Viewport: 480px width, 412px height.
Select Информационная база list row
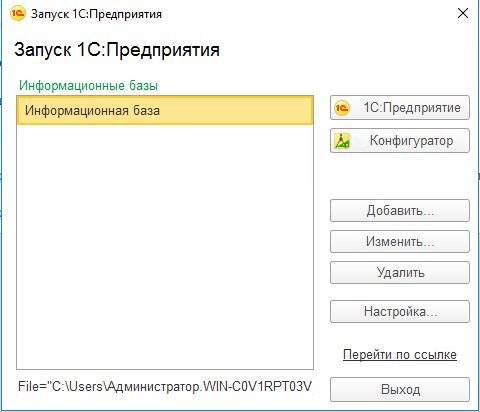coord(165,110)
